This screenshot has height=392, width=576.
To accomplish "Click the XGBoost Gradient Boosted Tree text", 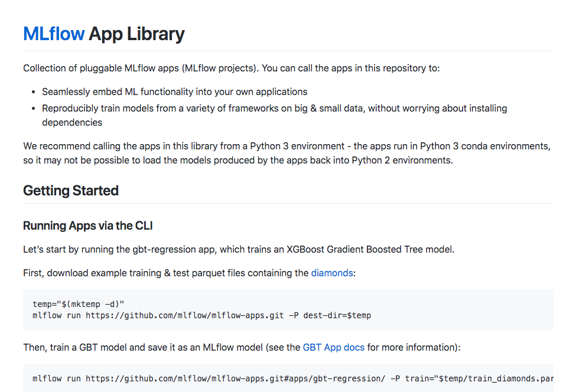I will tap(370, 249).
